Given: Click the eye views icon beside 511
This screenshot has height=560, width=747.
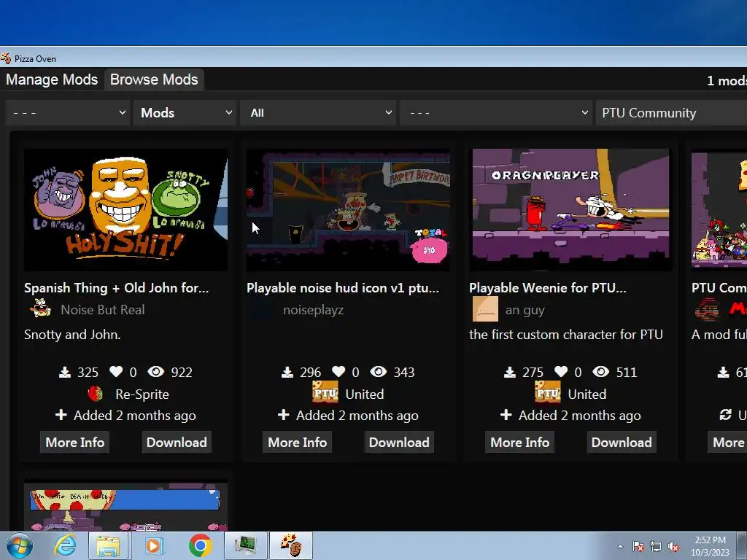Looking at the screenshot, I should (601, 371).
